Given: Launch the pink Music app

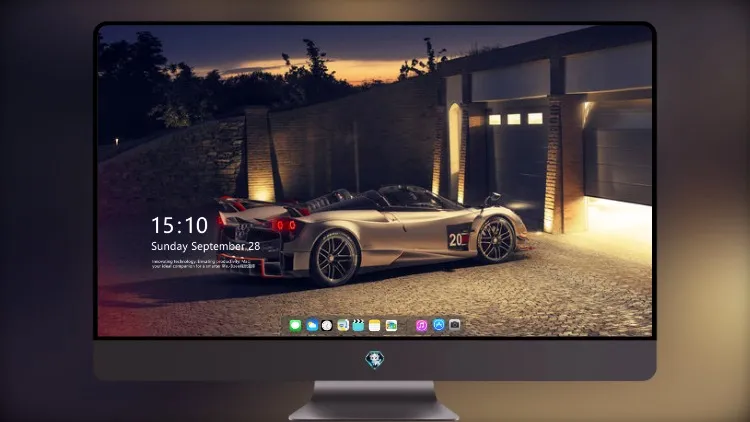Looking at the screenshot, I should [x=421, y=325].
